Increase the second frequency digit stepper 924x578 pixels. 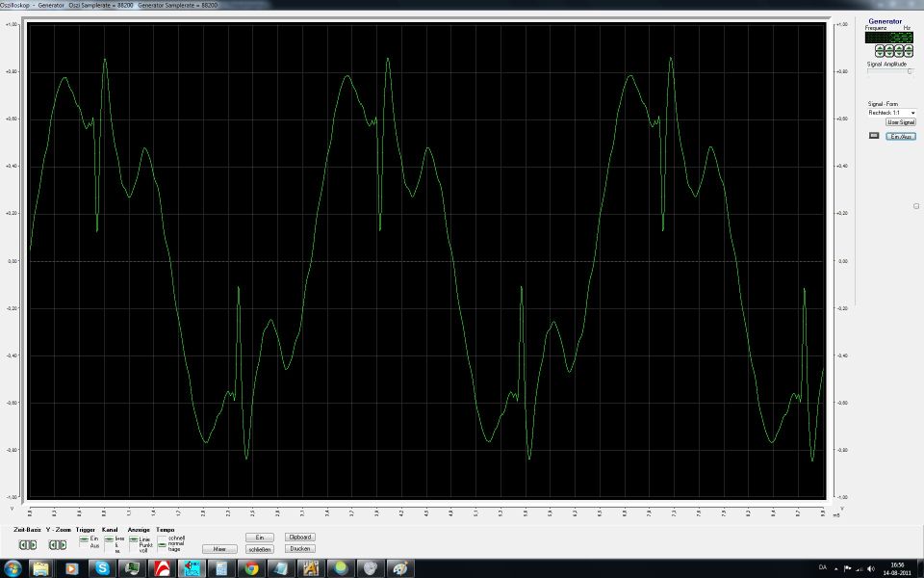(x=889, y=48)
